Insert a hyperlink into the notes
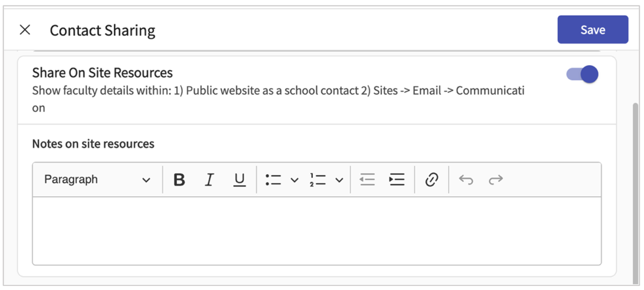This screenshot has width=644, height=290. coord(432,179)
